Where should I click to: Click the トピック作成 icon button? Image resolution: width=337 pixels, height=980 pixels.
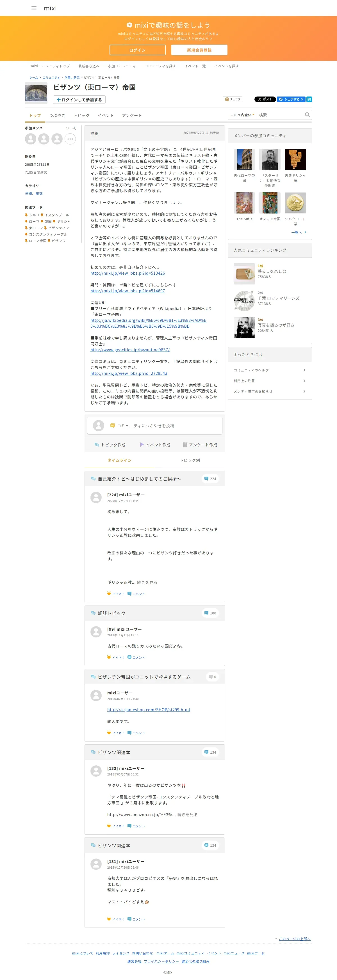point(110,445)
